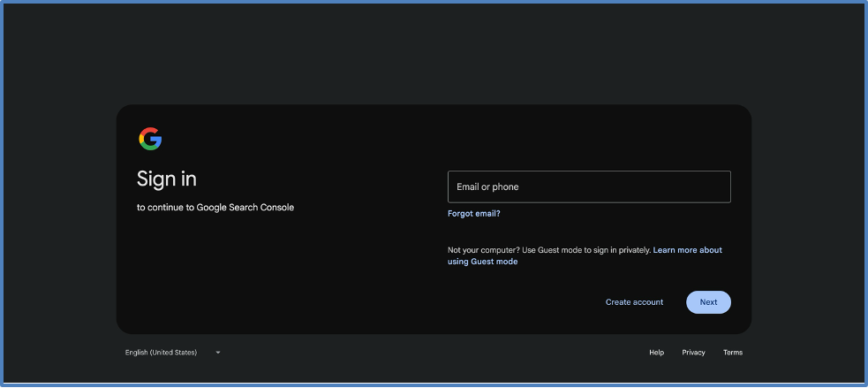The width and height of the screenshot is (868, 388).
Task: Open "Learn more about" Guest mode link
Action: coord(687,250)
